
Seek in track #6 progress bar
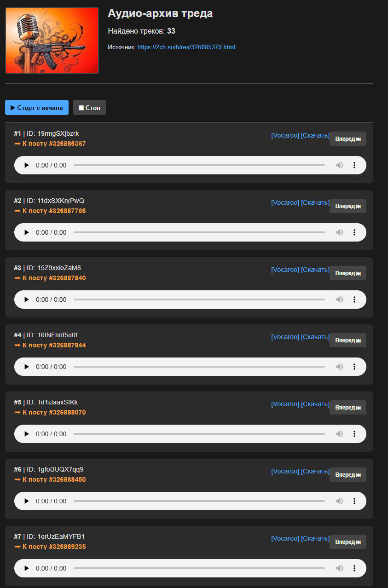pyautogui.click(x=199, y=501)
